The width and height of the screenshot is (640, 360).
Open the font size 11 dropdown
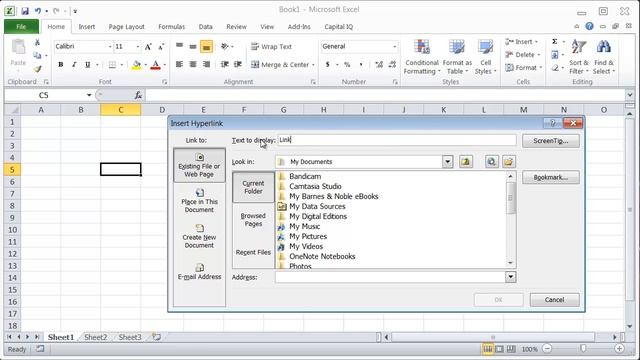tap(138, 47)
